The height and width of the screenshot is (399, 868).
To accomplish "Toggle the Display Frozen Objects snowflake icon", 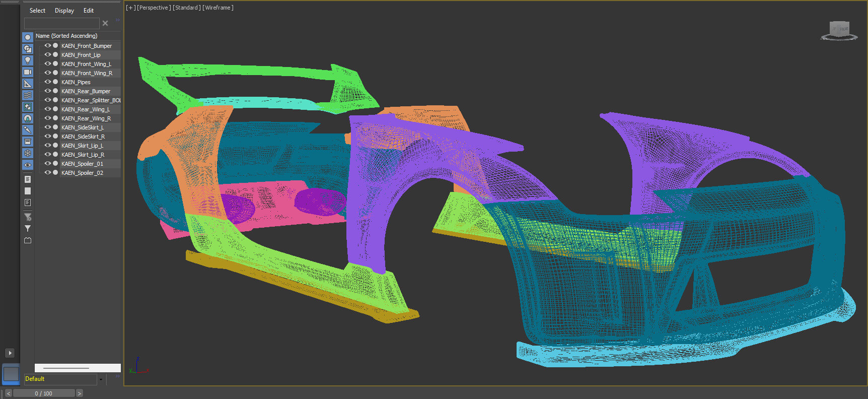I will pos(28,153).
